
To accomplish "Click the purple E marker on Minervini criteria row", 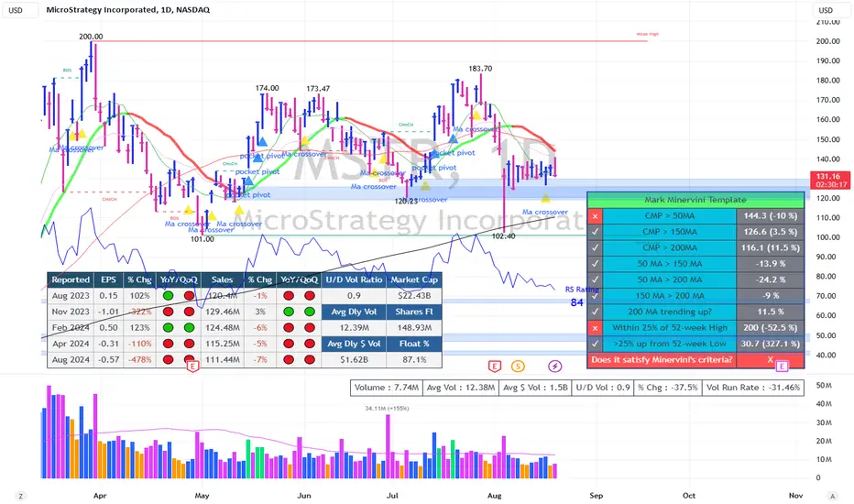I will (x=782, y=367).
